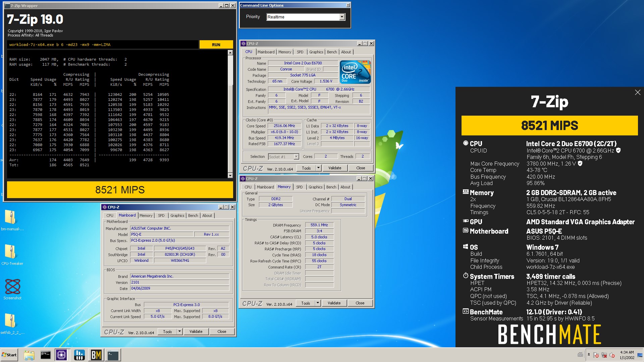
Task: Open Windows Explorer from the taskbar
Action: [x=29, y=355]
